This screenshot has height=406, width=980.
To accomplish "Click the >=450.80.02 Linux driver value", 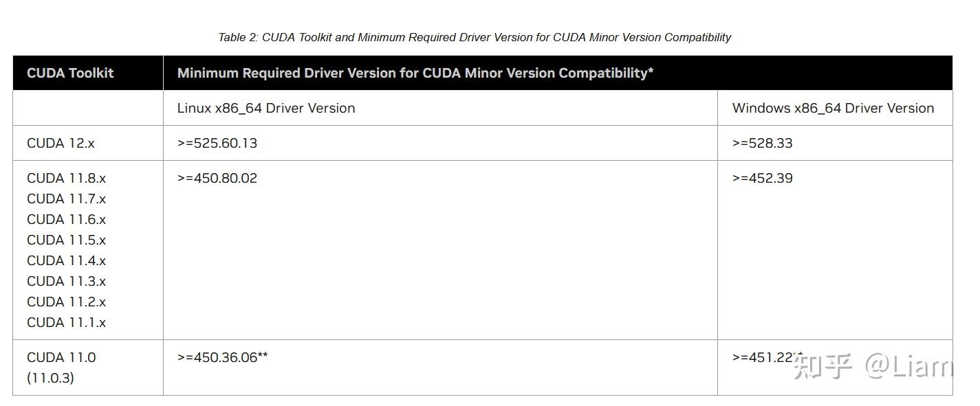I will [x=217, y=178].
